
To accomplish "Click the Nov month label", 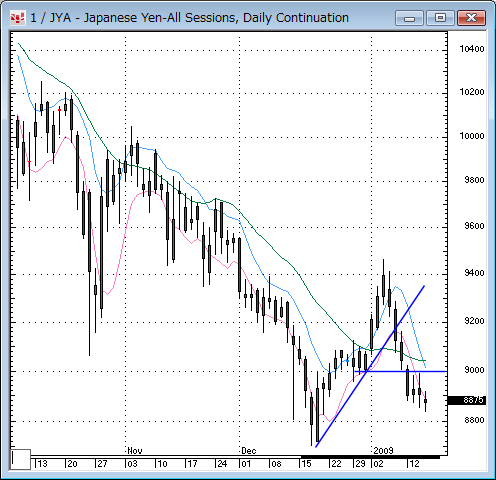I will coord(135,451).
